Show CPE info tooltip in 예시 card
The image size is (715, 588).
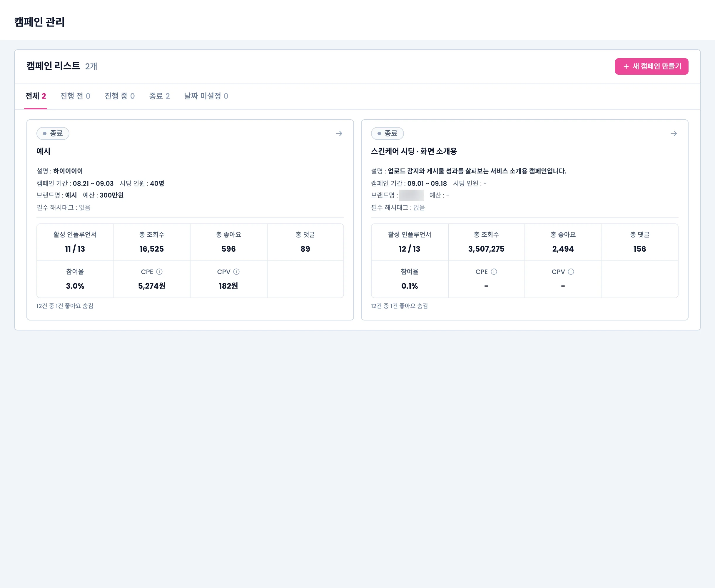tap(159, 272)
